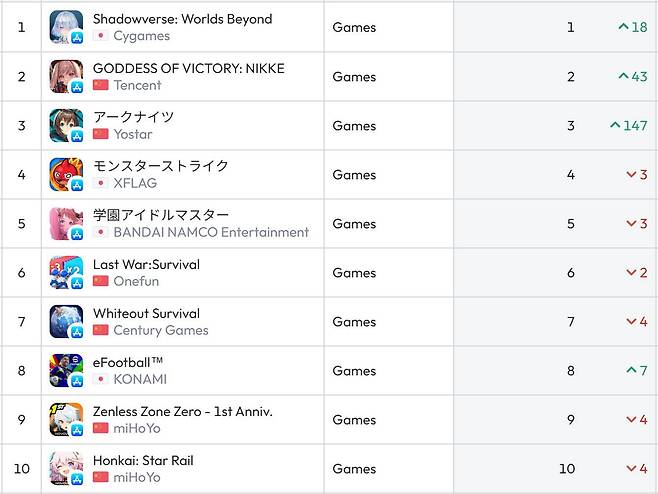Click the 学園アイドルマスター app icon
Viewport: 658px width, 494px height.
(66, 223)
